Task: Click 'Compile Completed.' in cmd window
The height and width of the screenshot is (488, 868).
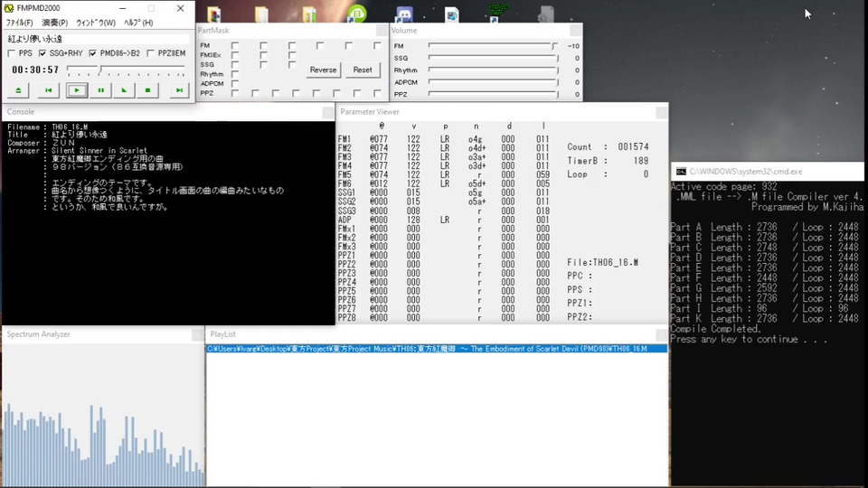Action: click(x=715, y=329)
